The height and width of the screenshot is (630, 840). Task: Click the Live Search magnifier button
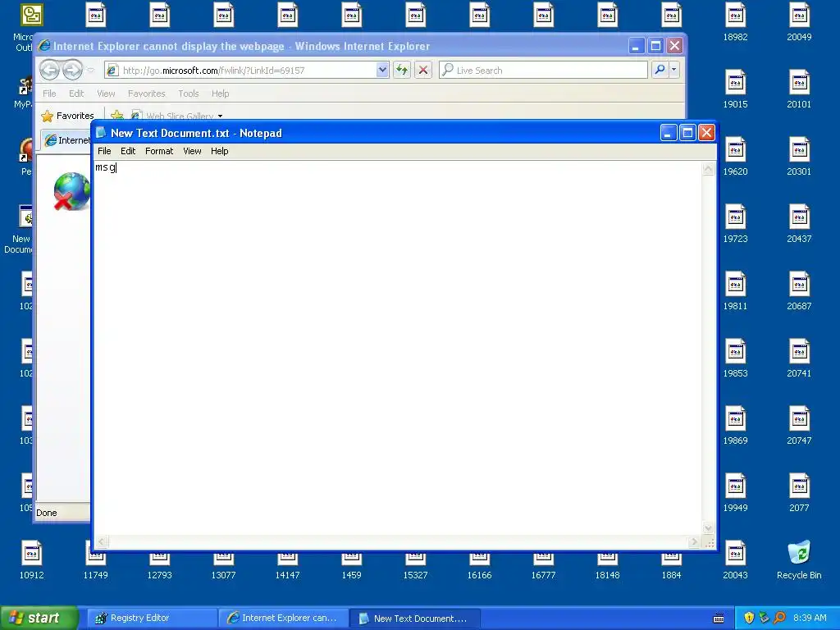[x=660, y=70]
